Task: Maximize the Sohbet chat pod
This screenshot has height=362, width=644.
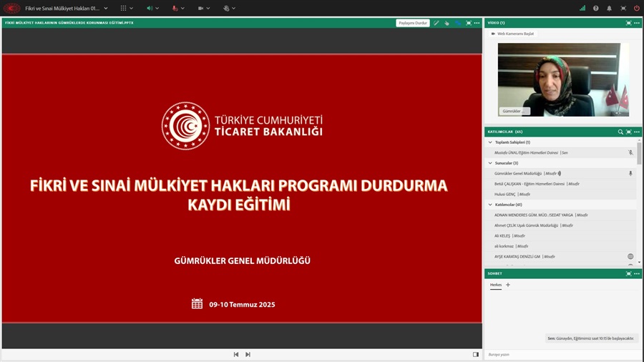Action: (628, 273)
